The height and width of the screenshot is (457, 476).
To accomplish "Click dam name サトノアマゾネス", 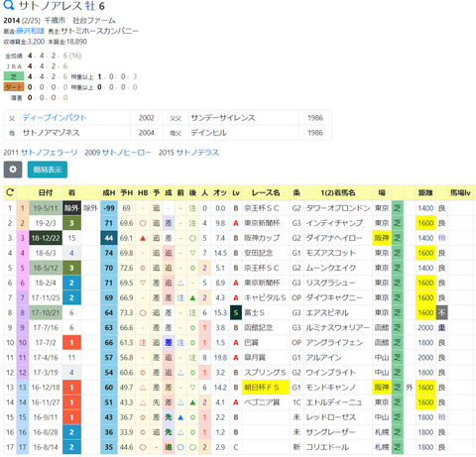I will click(51, 133).
